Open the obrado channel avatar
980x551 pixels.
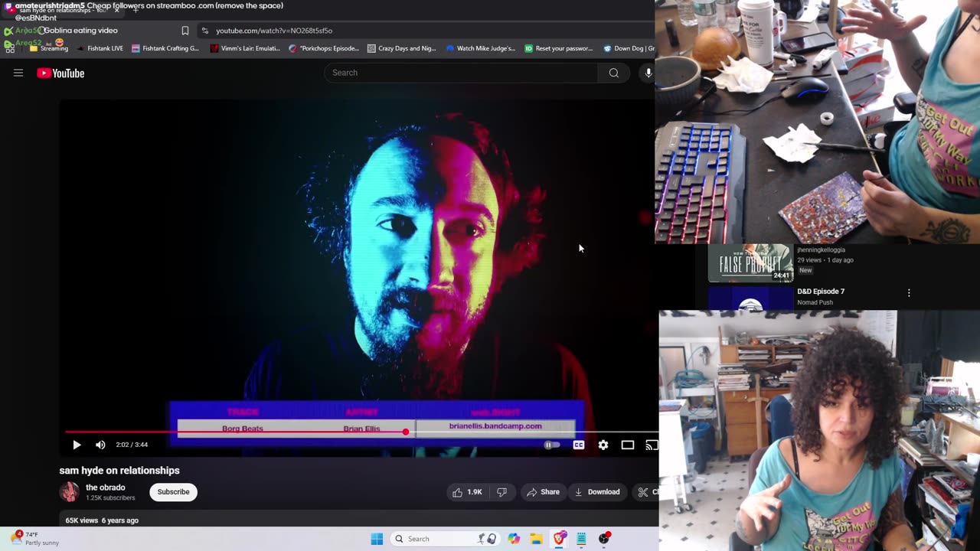pos(70,492)
